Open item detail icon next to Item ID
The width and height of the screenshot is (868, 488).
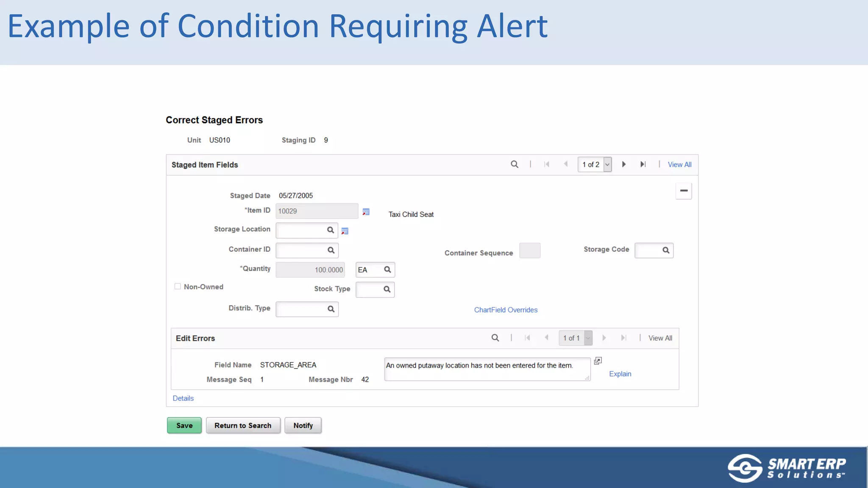pos(366,212)
